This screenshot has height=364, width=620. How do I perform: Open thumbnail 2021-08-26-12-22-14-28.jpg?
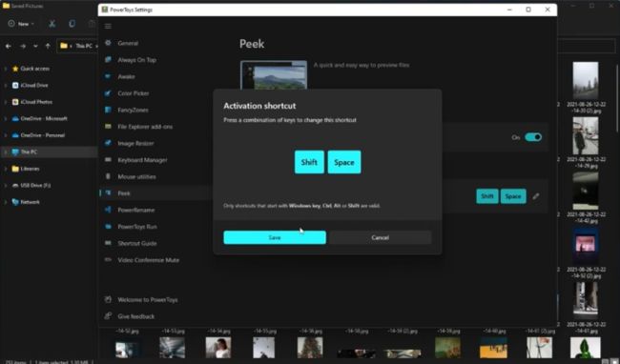[586, 136]
